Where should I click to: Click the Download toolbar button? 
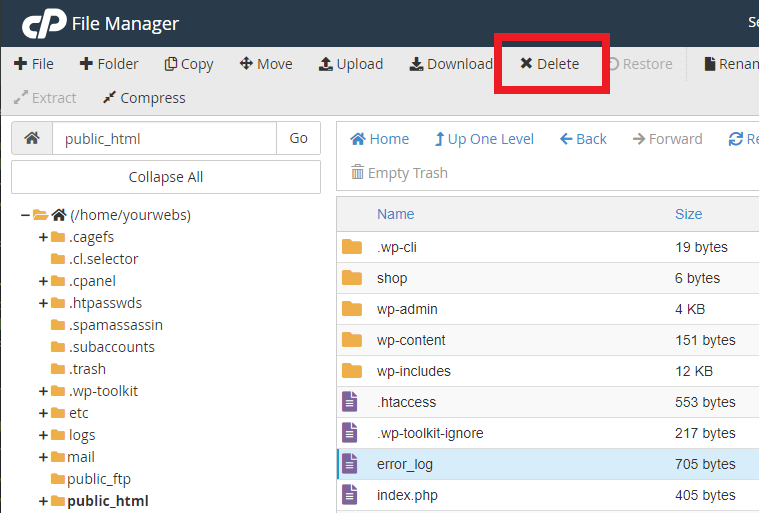click(451, 64)
